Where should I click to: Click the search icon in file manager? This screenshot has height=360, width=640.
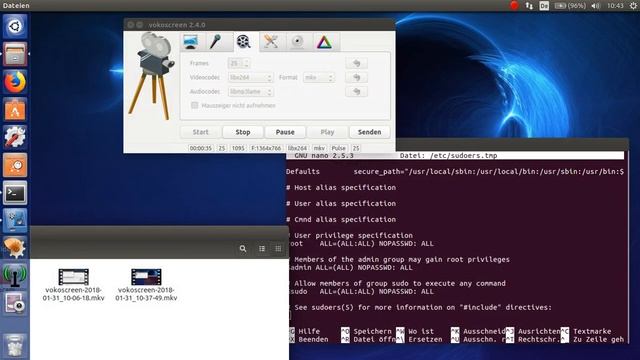coord(243,249)
